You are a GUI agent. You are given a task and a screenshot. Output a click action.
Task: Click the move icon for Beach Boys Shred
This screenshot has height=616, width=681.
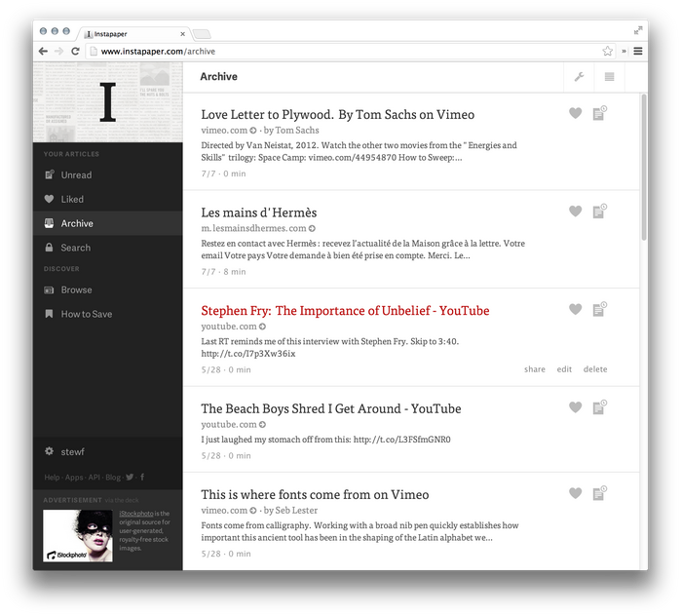[x=600, y=407]
